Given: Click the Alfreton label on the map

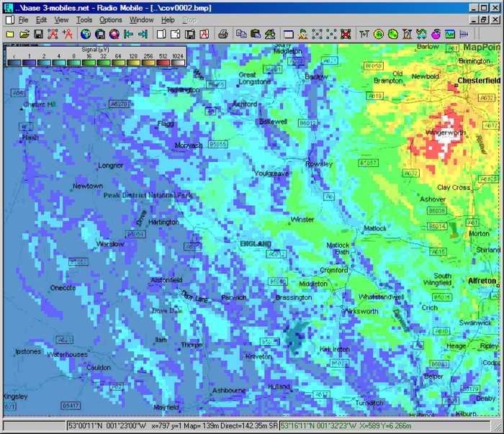Looking at the screenshot, I should (x=482, y=281).
